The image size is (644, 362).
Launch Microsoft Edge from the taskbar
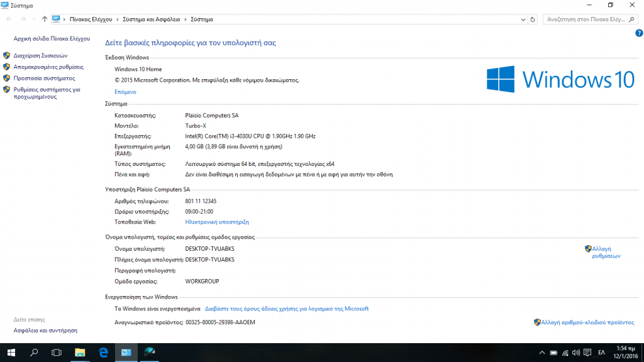click(x=103, y=353)
